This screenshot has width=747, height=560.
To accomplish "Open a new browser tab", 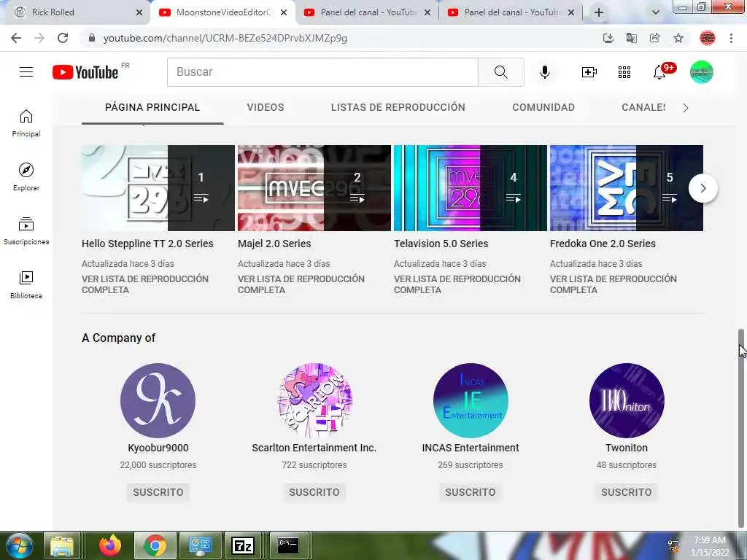I will (599, 12).
